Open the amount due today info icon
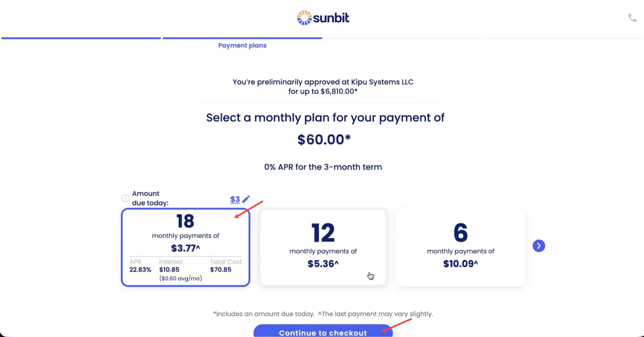 click(126, 198)
